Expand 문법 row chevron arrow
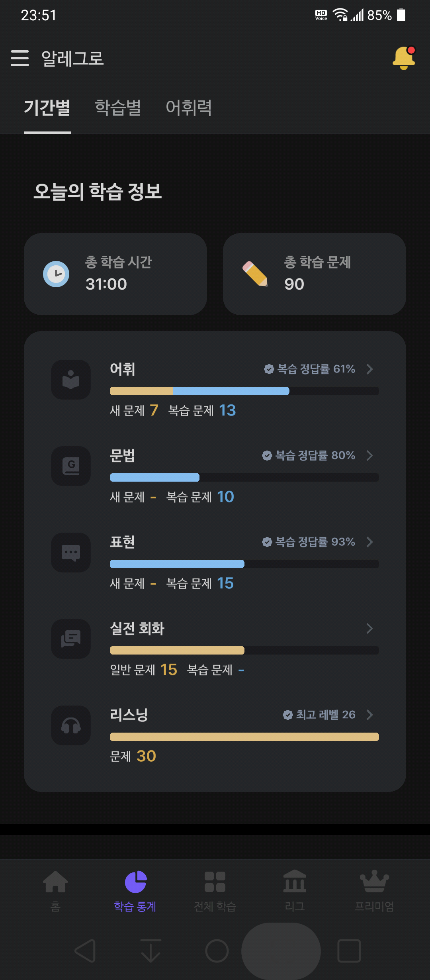Image resolution: width=430 pixels, height=980 pixels. (x=369, y=455)
